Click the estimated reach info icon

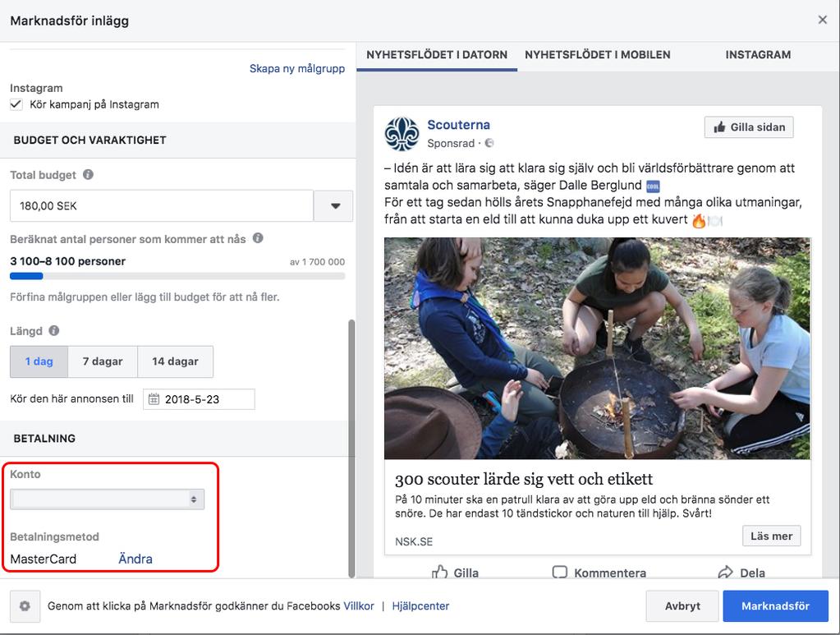[258, 238]
